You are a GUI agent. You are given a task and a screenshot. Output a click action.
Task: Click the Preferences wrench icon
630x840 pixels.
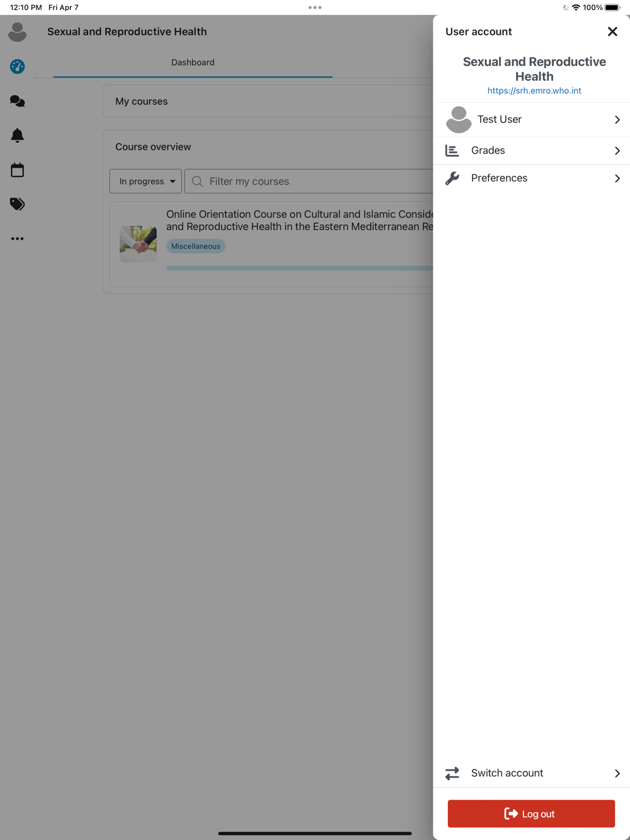click(x=452, y=178)
